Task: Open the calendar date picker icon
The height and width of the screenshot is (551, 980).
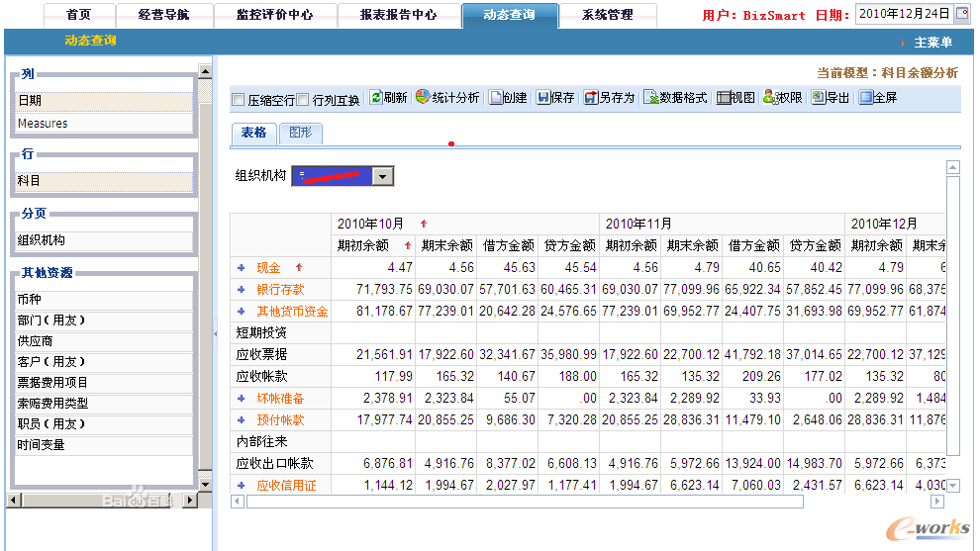Action: coord(961,14)
